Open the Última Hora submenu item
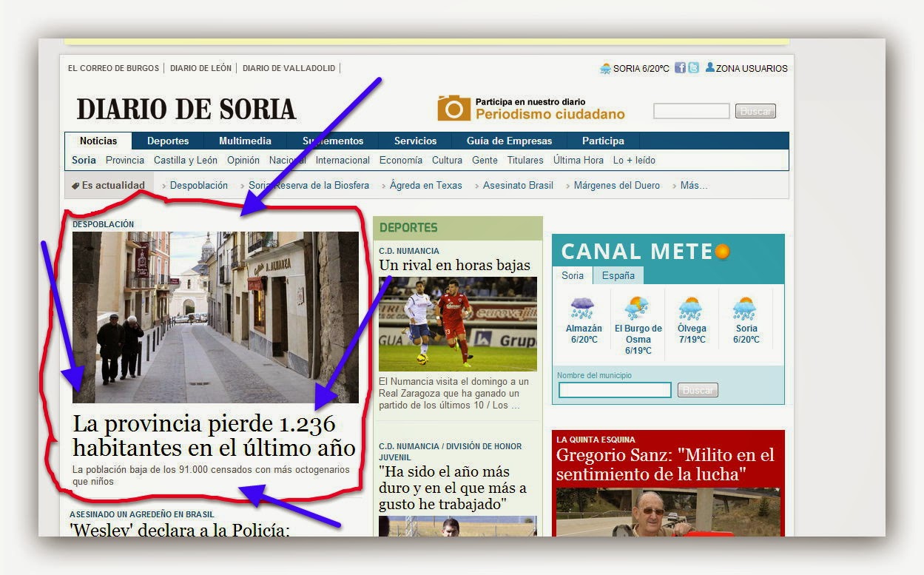The image size is (924, 575). (579, 160)
